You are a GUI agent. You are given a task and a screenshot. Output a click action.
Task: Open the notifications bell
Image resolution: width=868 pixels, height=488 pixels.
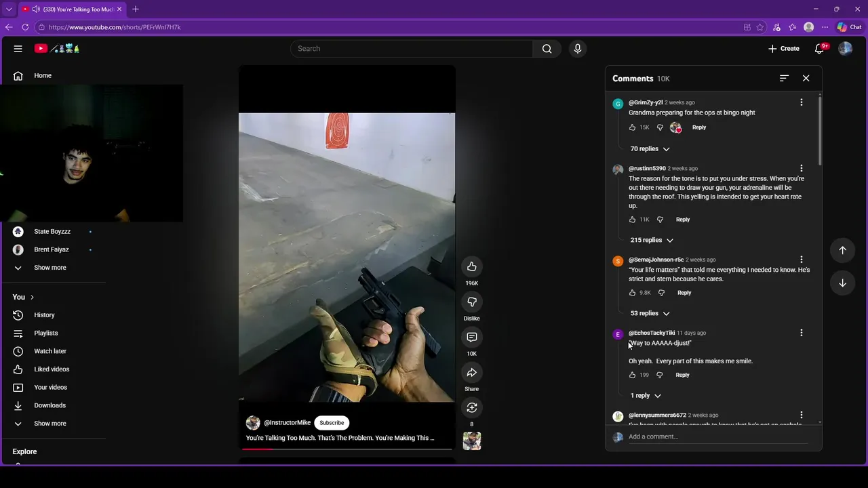819,49
